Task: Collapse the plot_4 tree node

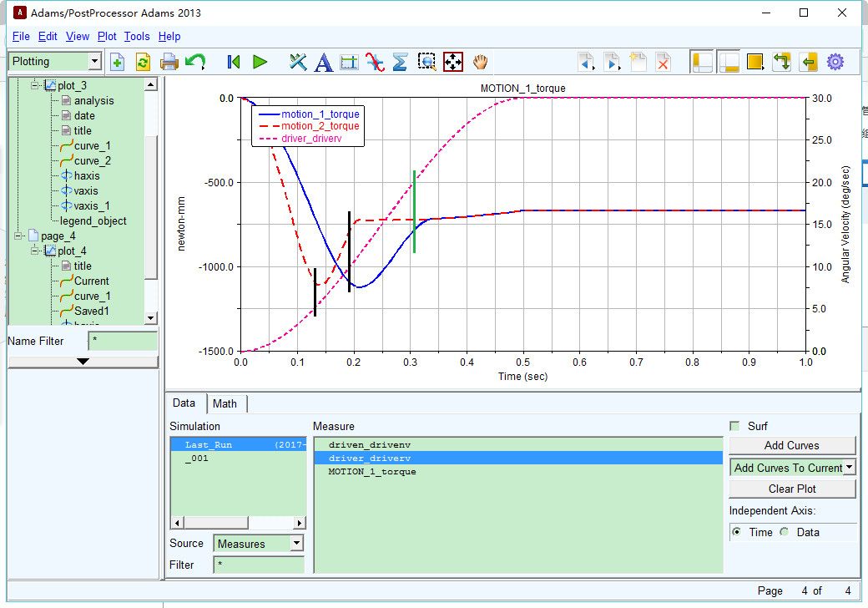Action: [35, 251]
